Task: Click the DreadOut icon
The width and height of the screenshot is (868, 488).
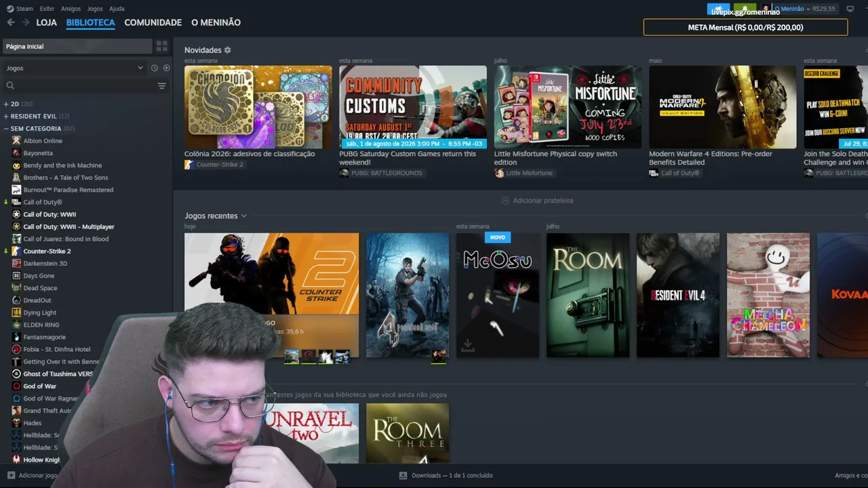Action: (17, 300)
